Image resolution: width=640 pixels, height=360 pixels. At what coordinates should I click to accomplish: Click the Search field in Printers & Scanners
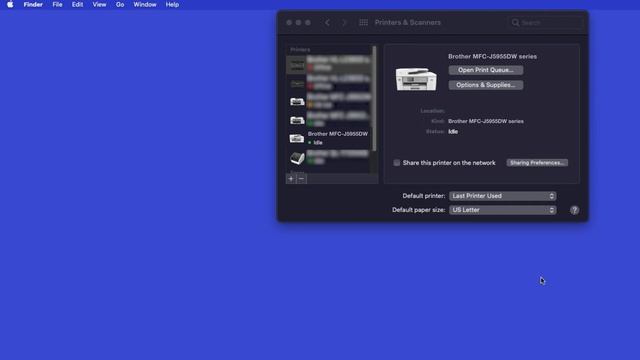(x=546, y=22)
